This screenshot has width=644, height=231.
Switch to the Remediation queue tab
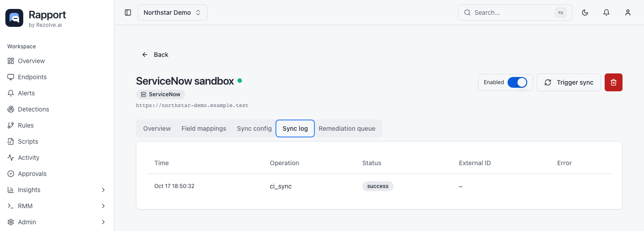pos(347,128)
